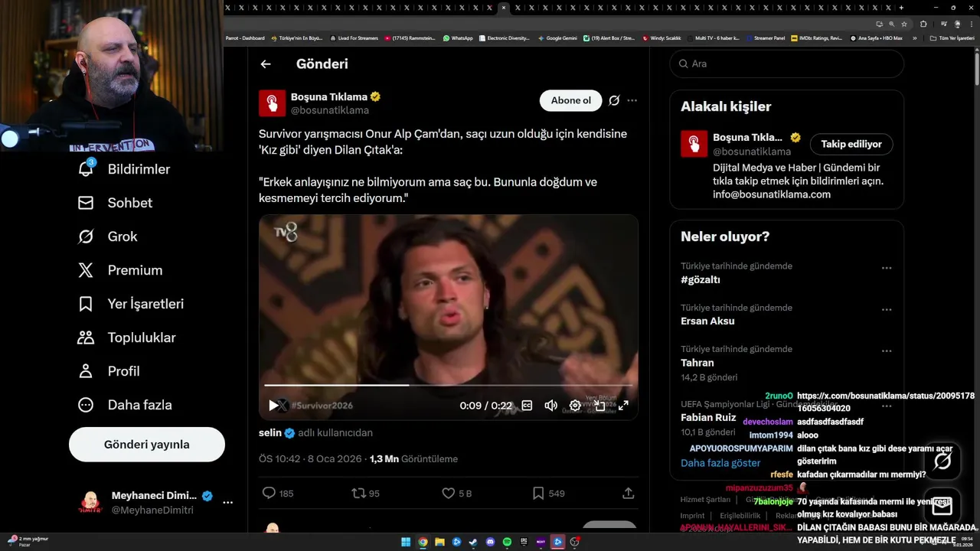Open the Streamer Panel bookmark
This screenshot has height=551, width=980.
[x=765, y=37]
